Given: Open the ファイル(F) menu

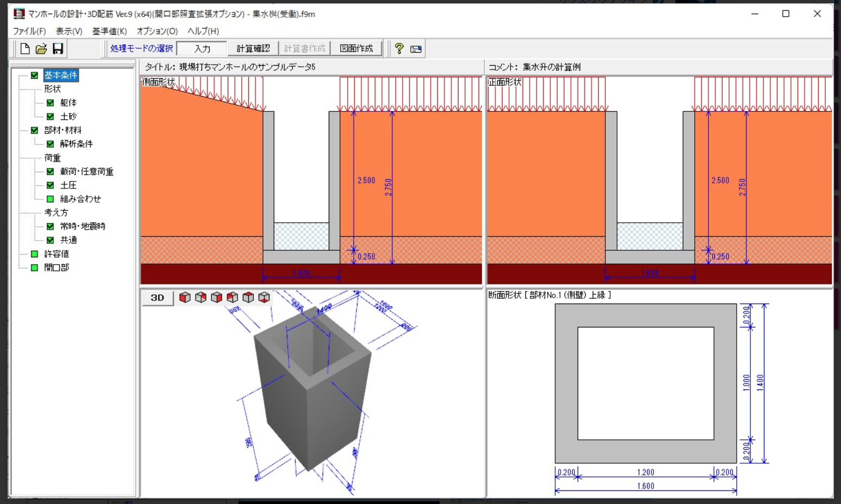Looking at the screenshot, I should pos(29,31).
